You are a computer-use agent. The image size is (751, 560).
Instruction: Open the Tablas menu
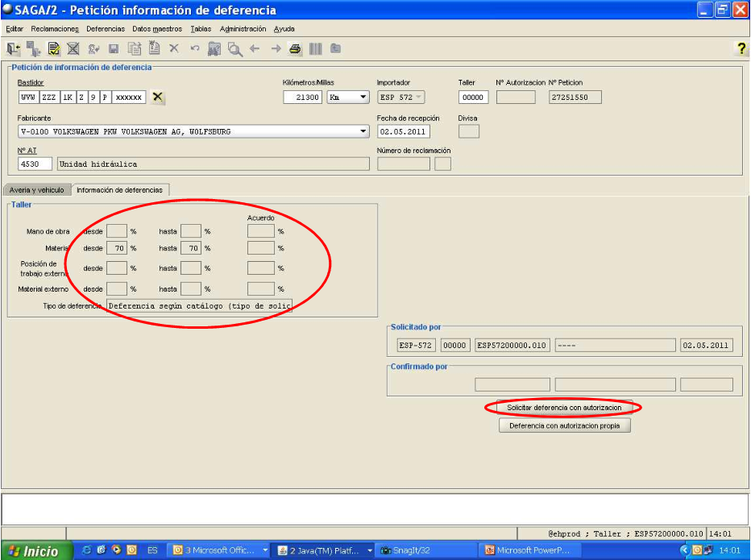(x=201, y=29)
